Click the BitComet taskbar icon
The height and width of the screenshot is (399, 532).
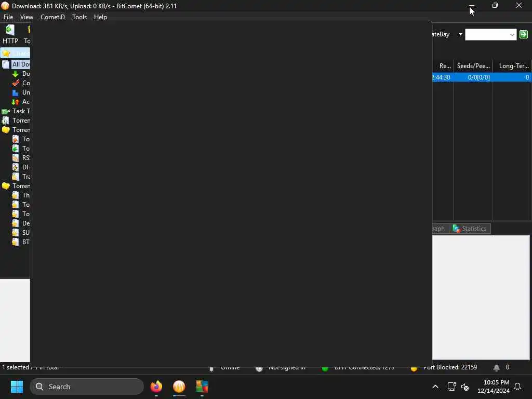179,387
